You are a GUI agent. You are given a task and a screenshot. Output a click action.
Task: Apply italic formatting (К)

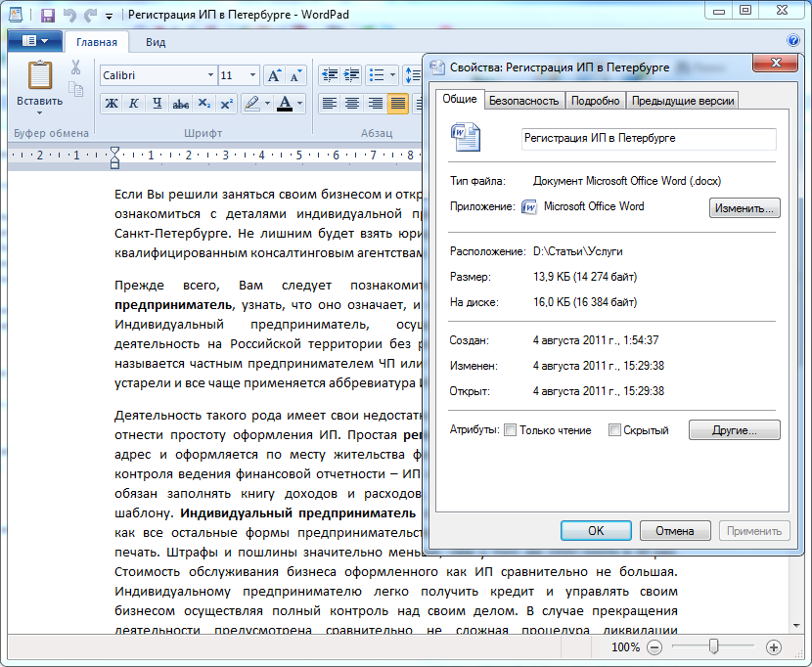(133, 104)
